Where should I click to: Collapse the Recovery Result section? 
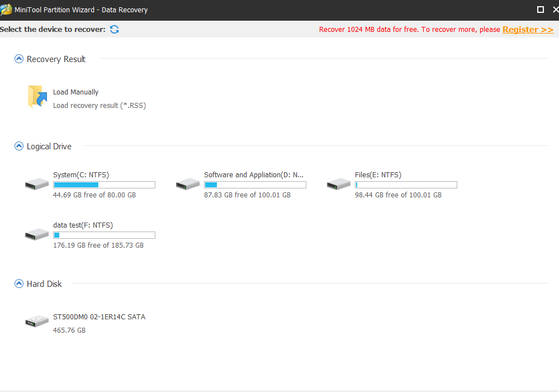point(19,59)
